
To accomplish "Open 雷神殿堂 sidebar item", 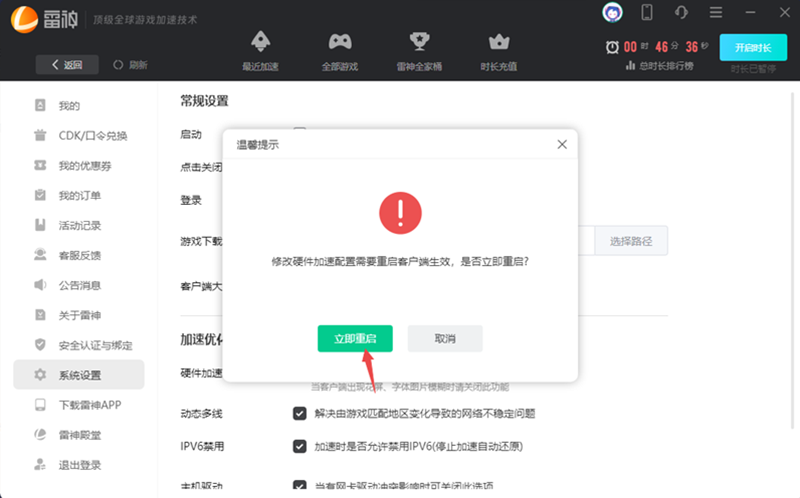I will [x=79, y=435].
